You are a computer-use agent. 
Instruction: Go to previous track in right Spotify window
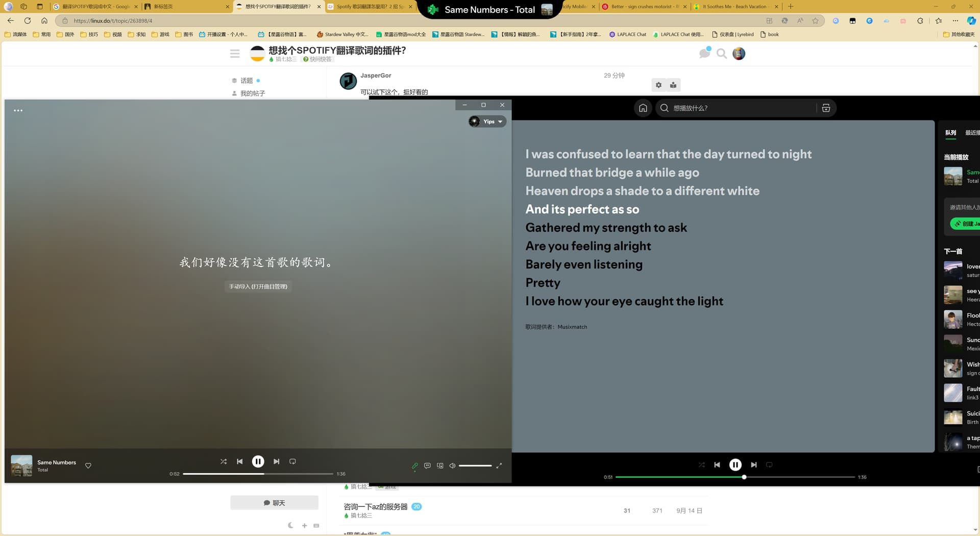pos(717,465)
